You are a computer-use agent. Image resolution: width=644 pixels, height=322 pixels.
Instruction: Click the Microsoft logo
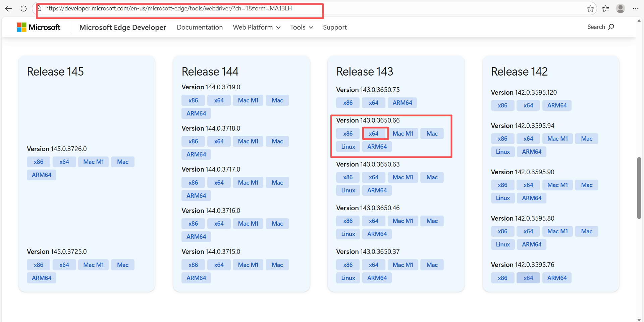(39, 27)
